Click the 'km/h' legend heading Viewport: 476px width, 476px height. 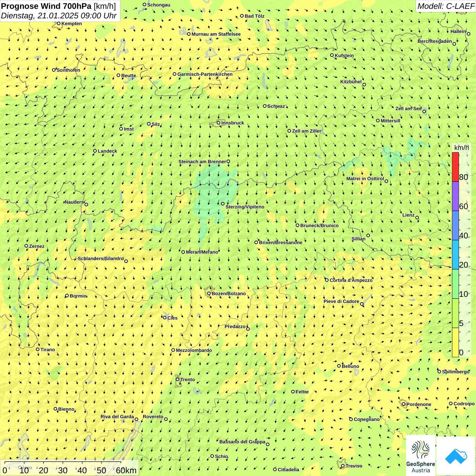tap(461, 147)
